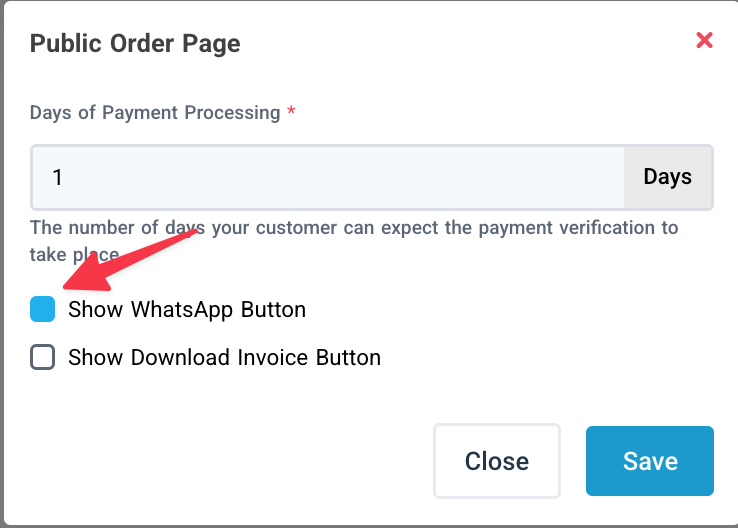This screenshot has width=738, height=528.
Task: Click the 'Show WhatsApp Button' label text
Action: 186,309
